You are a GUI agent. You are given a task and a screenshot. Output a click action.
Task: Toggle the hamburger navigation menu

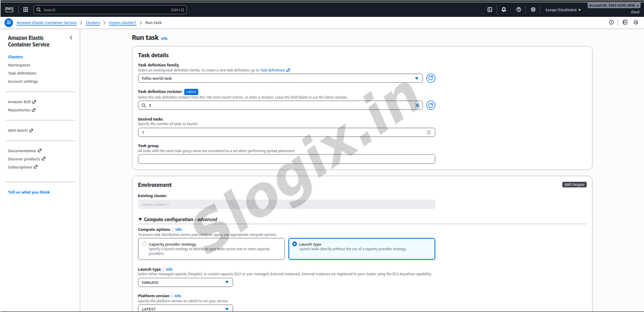(8, 23)
